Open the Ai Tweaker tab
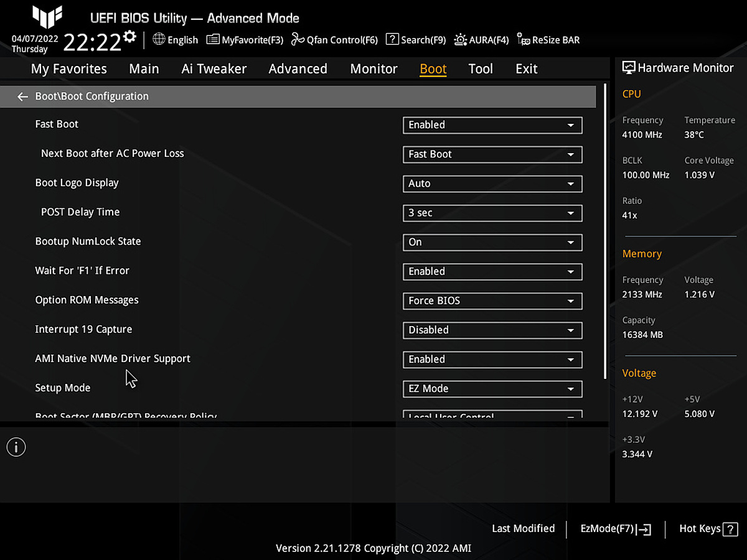This screenshot has width=747, height=560. (214, 69)
